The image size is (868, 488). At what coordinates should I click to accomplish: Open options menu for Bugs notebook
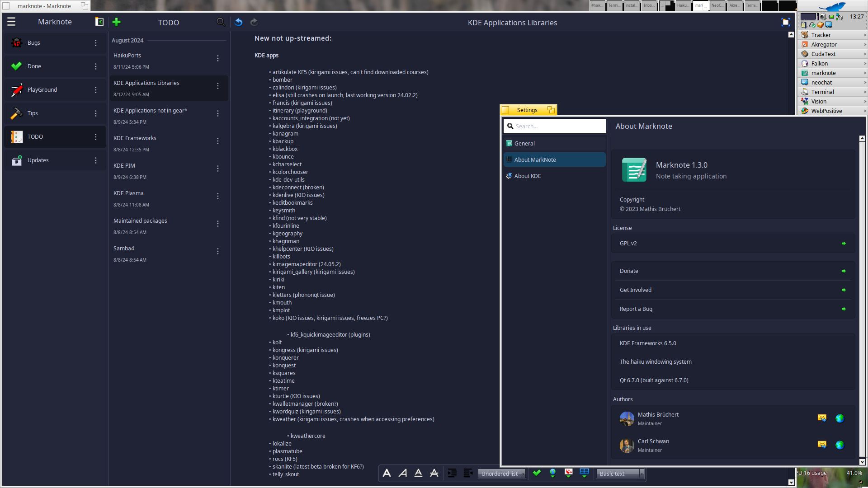click(96, 43)
